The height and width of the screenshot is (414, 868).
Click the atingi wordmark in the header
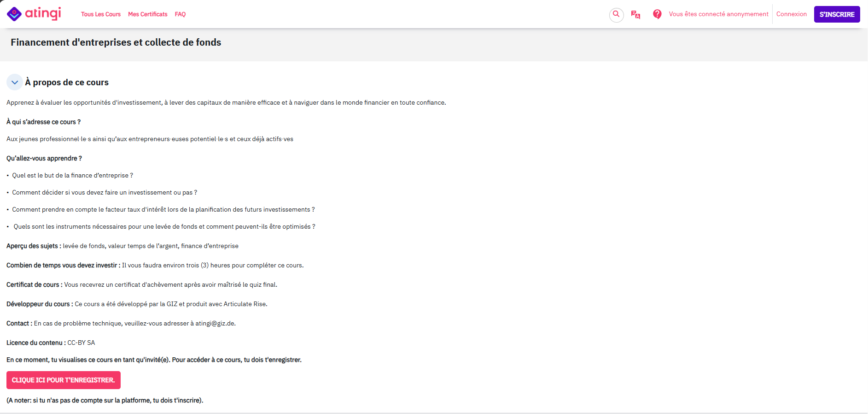[x=43, y=13]
